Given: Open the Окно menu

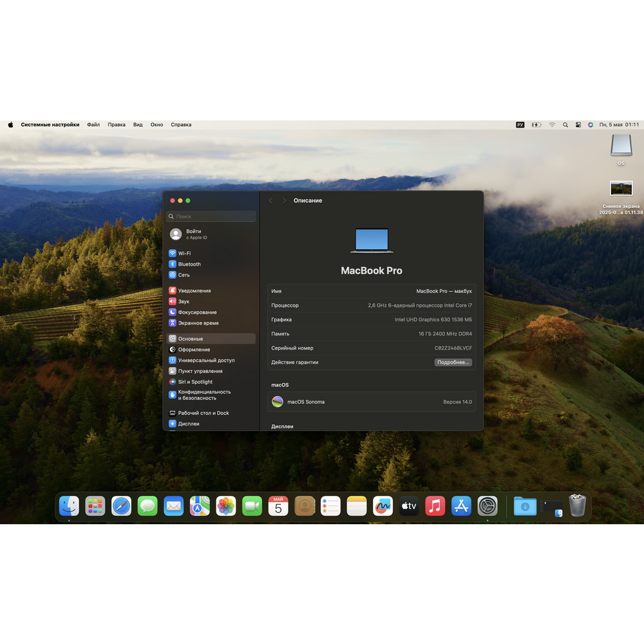Looking at the screenshot, I should [x=156, y=125].
